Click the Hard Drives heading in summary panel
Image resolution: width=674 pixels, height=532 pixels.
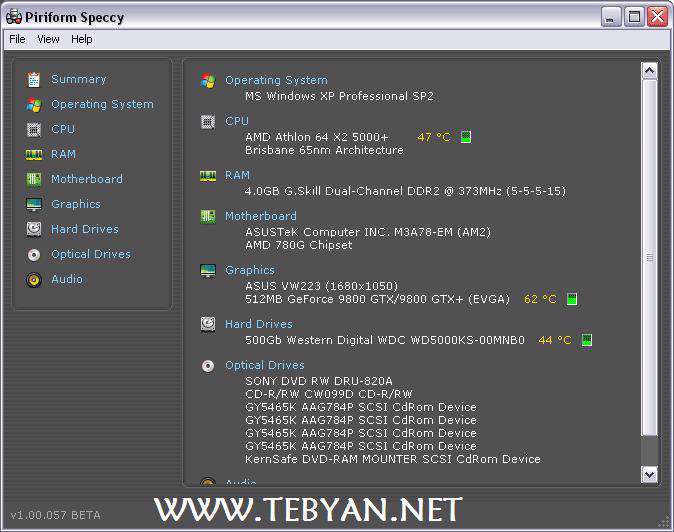point(259,324)
